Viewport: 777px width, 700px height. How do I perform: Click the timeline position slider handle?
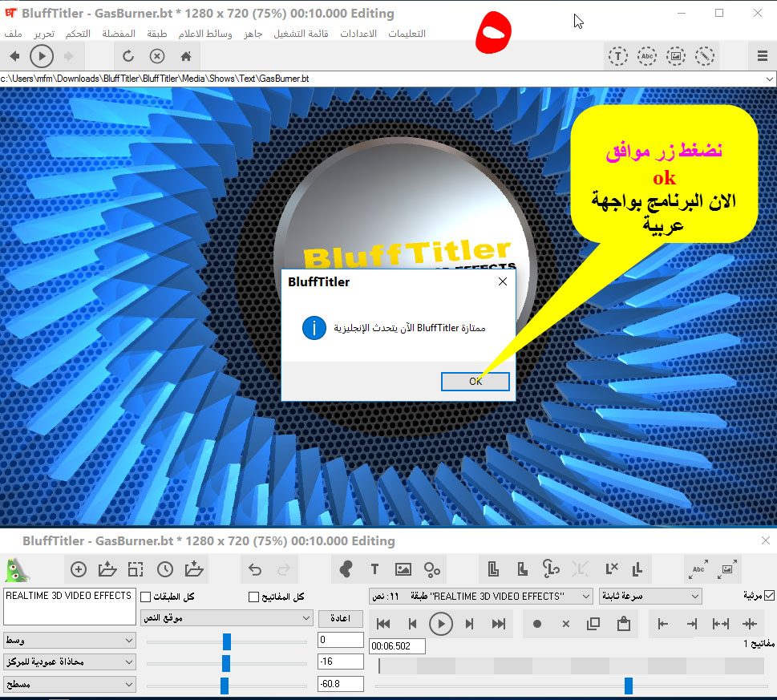(x=629, y=686)
